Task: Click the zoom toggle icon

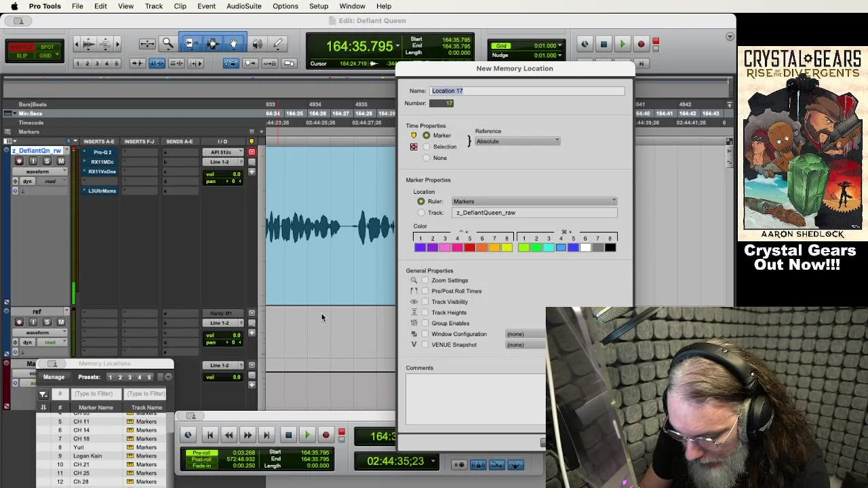Action: (x=147, y=44)
